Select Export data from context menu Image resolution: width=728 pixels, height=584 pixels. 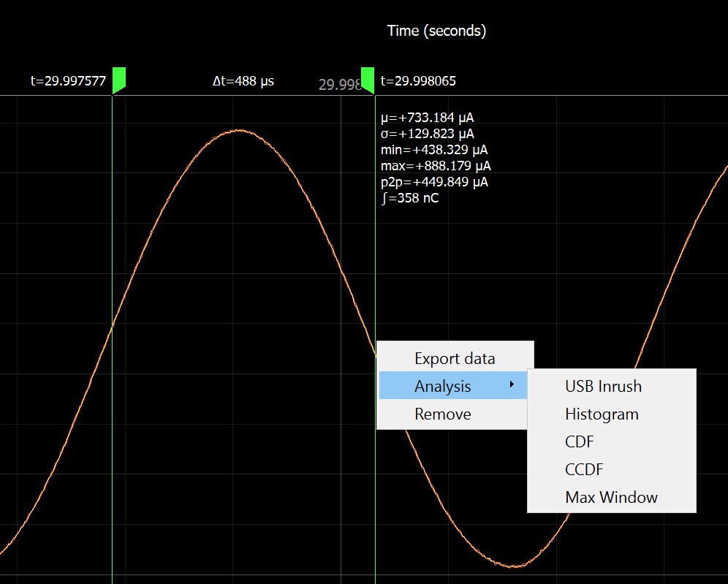click(x=455, y=358)
